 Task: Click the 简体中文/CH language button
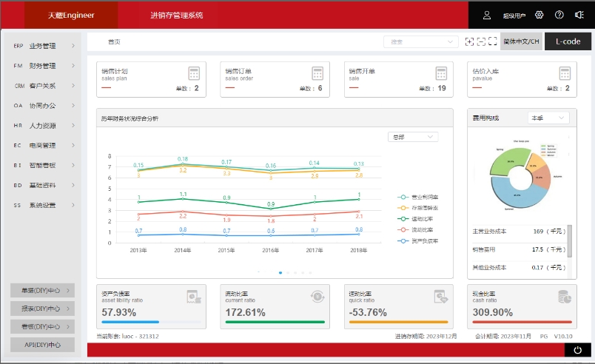point(522,41)
